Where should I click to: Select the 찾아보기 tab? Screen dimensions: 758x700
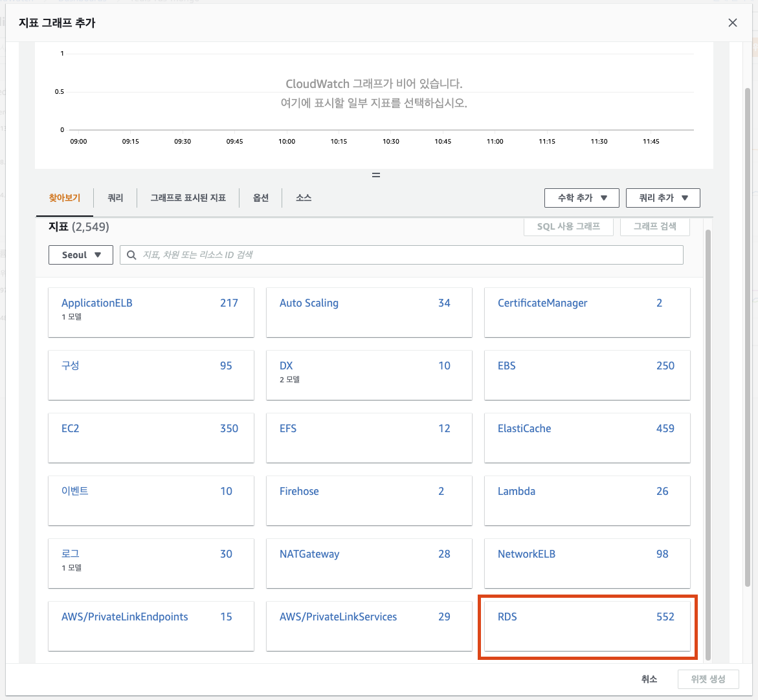64,197
